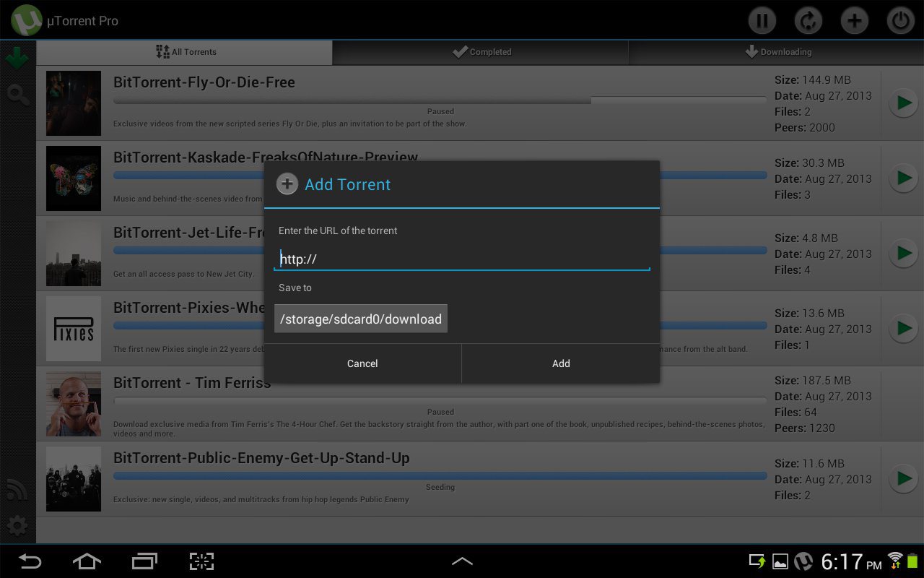Choose the /storage/sdcard0/download save location button
Screen dimensions: 924x578
click(x=361, y=319)
